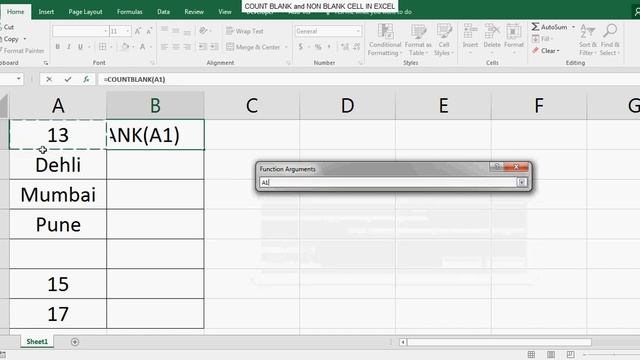This screenshot has width=640, height=360.
Task: Click Increase Decimal icon
Action: pyautogui.click(x=345, y=47)
